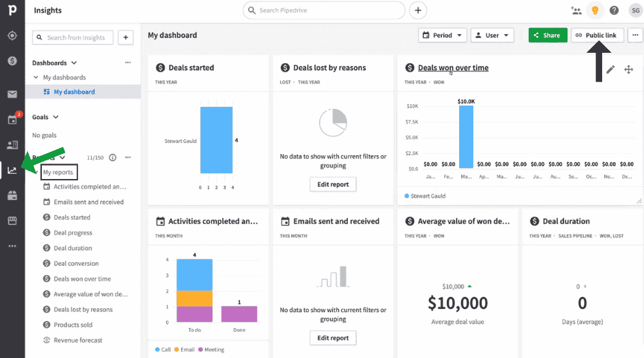Click Stewart Gauld bar in Deals started
The width and height of the screenshot is (644, 358).
click(x=216, y=140)
